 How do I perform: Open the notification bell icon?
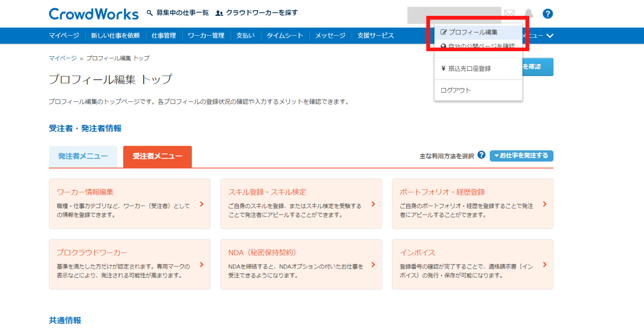click(528, 14)
